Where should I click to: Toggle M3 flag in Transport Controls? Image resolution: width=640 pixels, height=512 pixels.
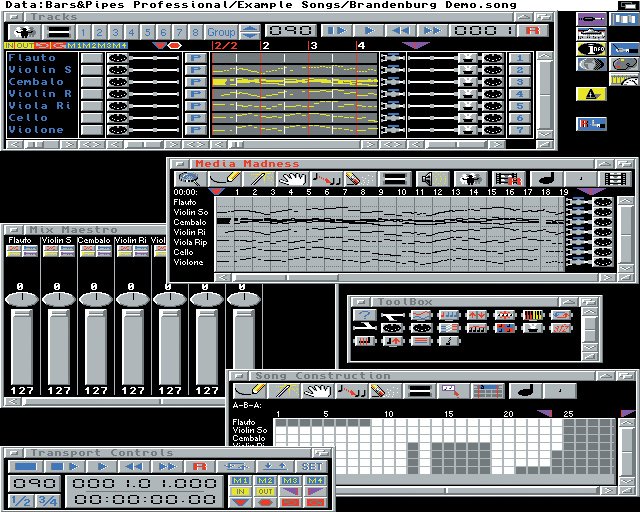(290, 480)
